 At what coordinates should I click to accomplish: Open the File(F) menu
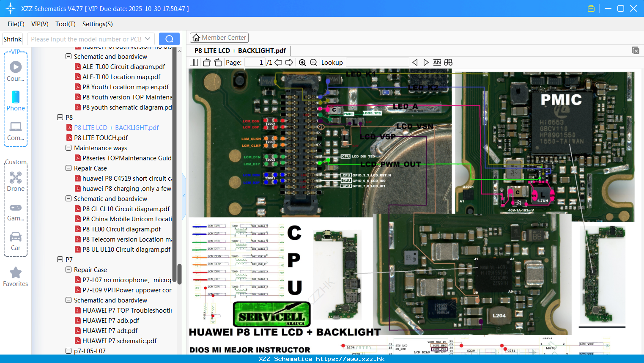click(16, 24)
